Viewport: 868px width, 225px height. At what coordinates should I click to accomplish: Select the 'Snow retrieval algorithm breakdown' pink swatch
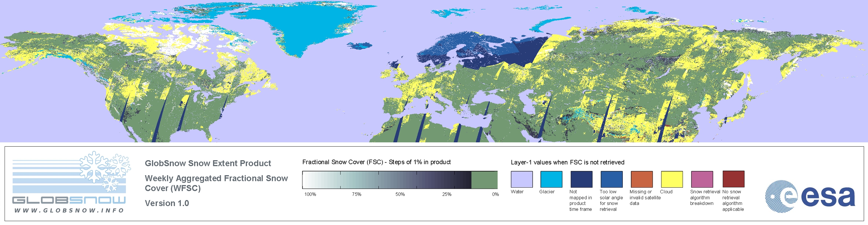[x=702, y=179]
